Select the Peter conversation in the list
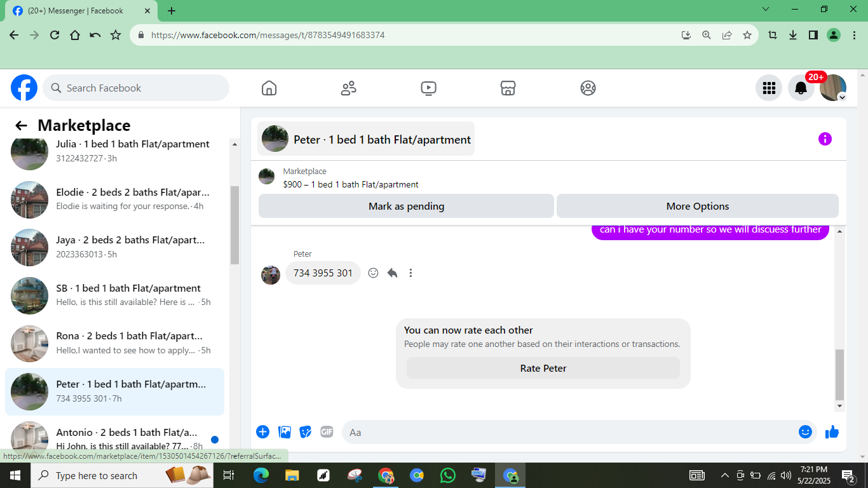Screen dimensions: 868x488 pos(114,391)
